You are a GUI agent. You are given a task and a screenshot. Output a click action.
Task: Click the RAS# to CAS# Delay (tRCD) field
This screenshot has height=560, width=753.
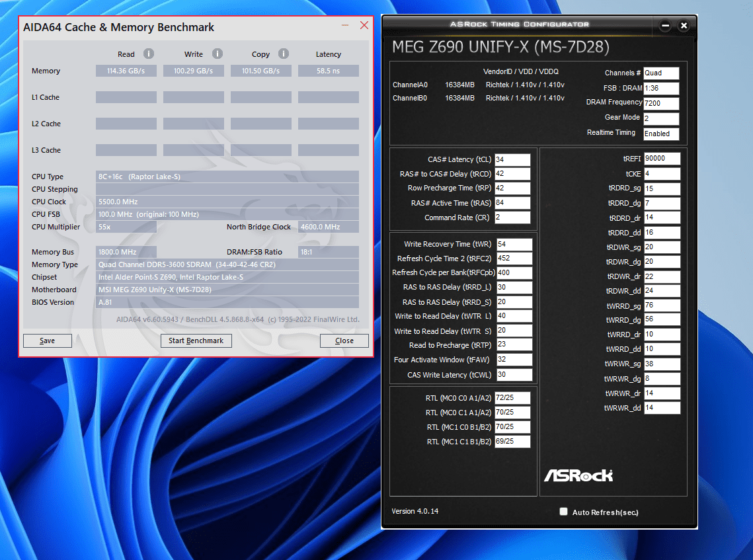tap(512, 174)
